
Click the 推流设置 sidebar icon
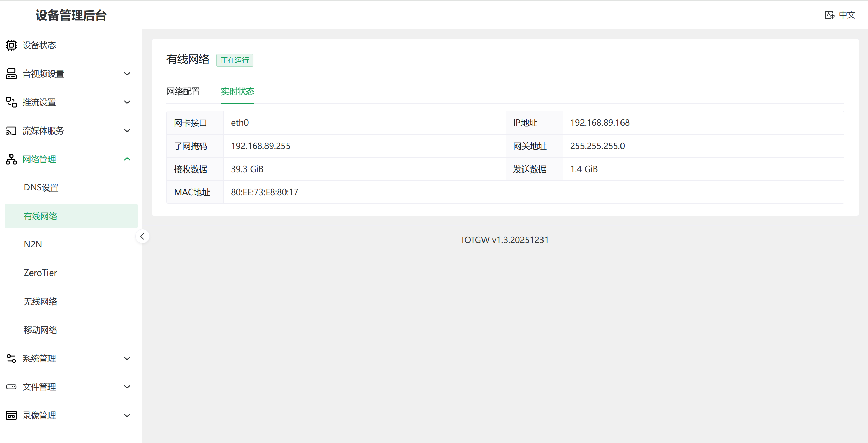11,102
